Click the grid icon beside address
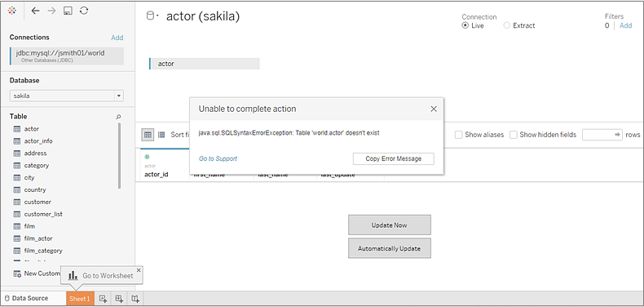 pos(17,153)
